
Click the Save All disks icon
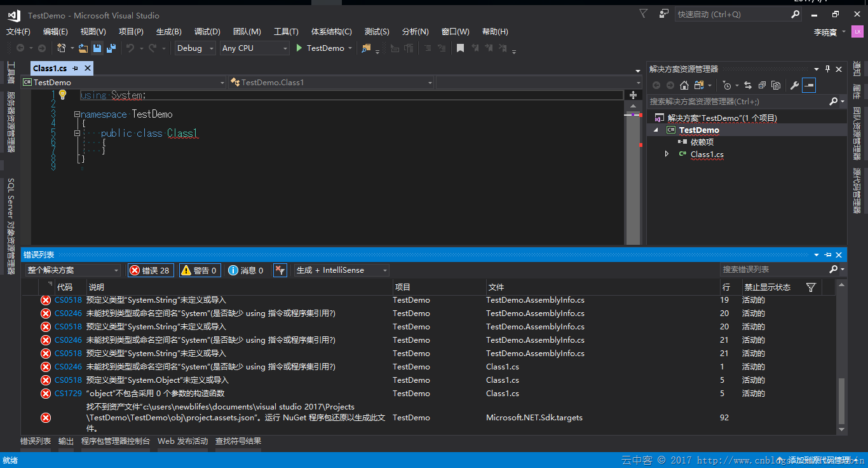(x=111, y=48)
